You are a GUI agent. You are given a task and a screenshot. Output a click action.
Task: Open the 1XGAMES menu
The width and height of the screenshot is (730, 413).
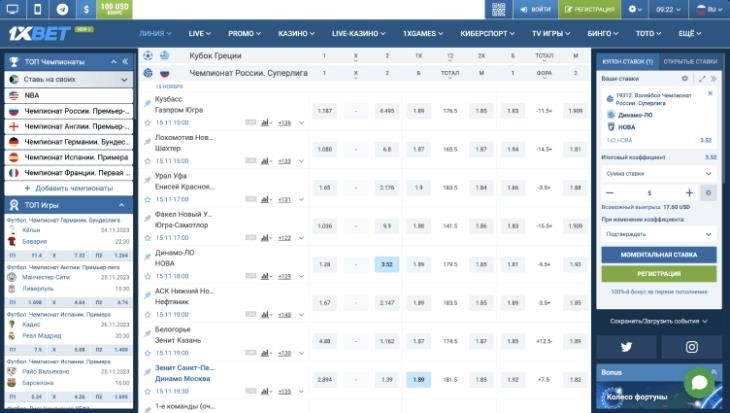[423, 34]
